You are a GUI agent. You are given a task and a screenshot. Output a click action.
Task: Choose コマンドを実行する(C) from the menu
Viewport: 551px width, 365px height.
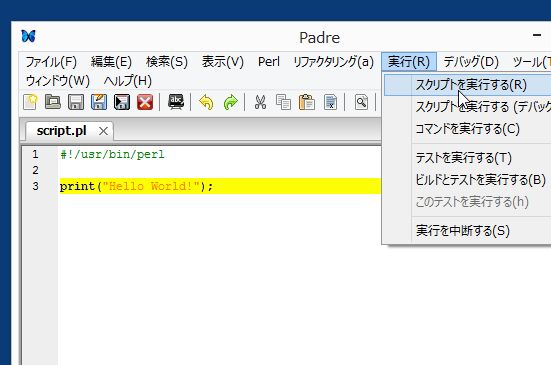(467, 129)
